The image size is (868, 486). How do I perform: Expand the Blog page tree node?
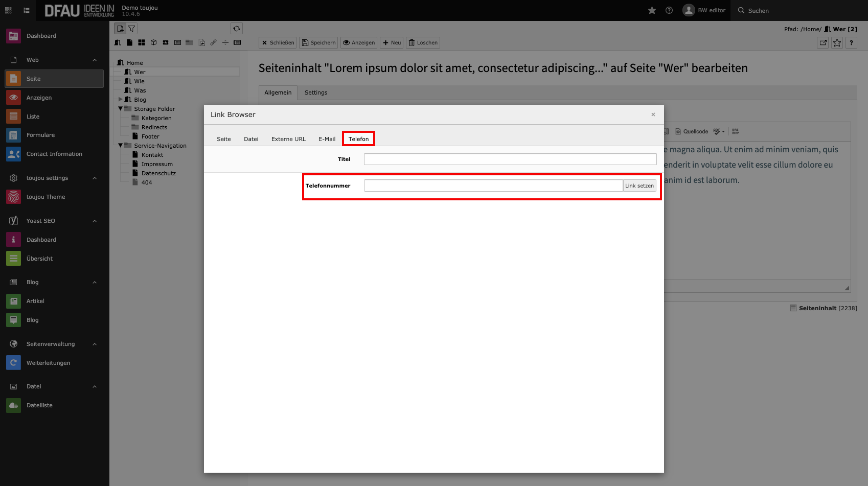[121, 100]
